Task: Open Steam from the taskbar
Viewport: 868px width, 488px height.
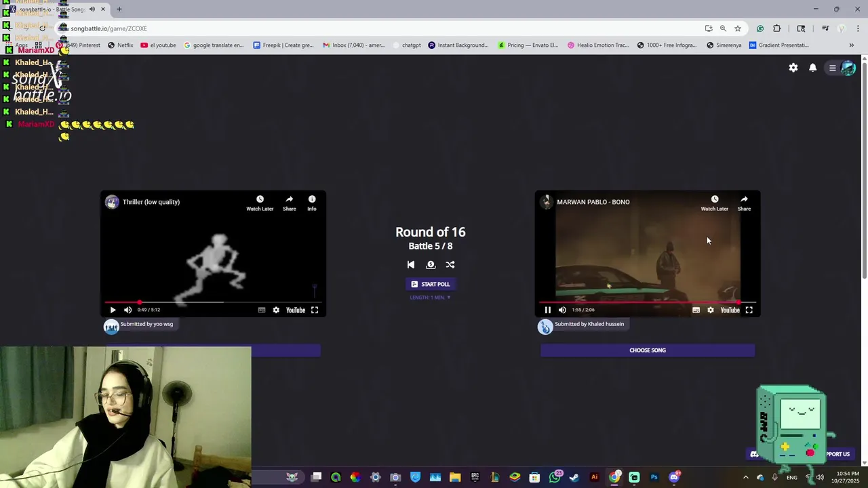Action: tap(574, 477)
